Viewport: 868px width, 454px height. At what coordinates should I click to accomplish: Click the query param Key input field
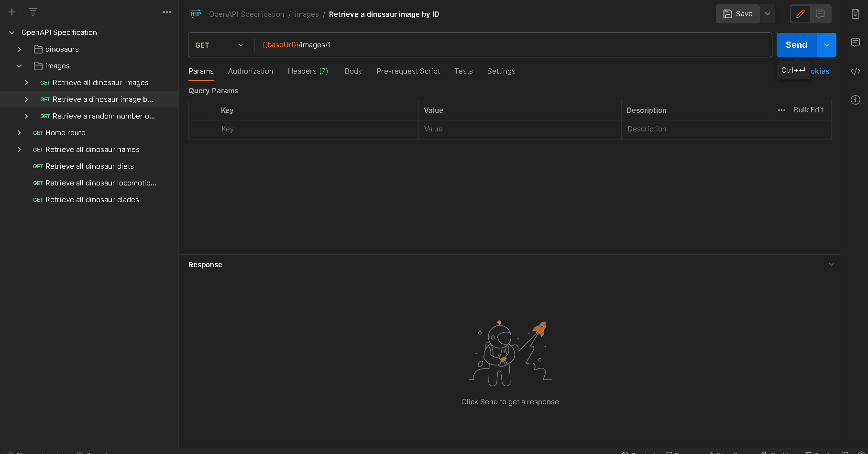coord(317,129)
